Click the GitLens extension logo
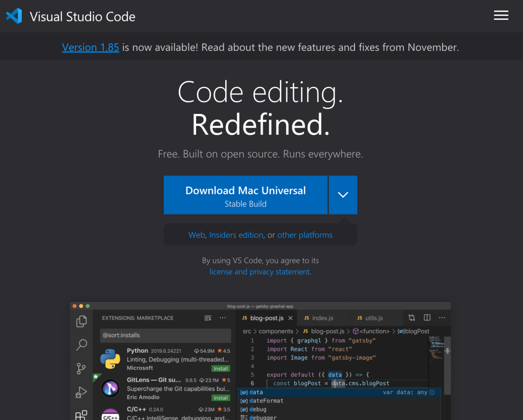This screenshot has width=523, height=420. coord(110,389)
